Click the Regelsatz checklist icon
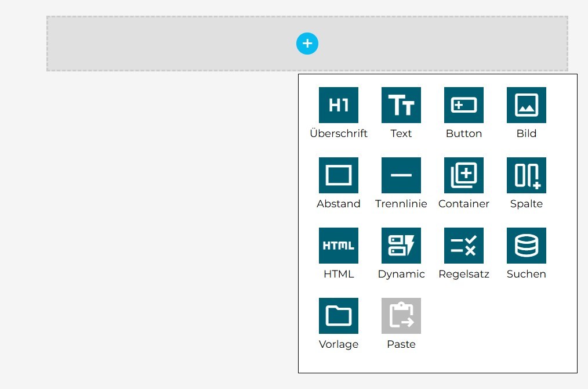The width and height of the screenshot is (588, 389). tap(464, 246)
